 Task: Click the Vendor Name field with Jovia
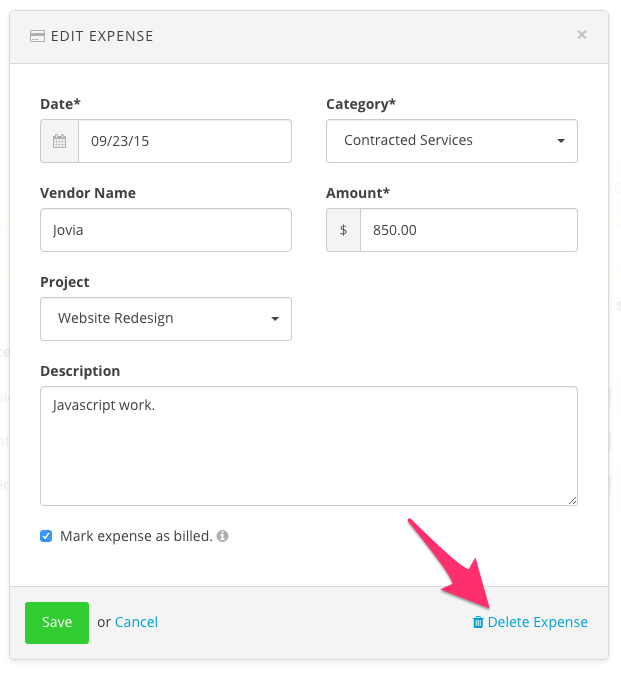tap(166, 230)
